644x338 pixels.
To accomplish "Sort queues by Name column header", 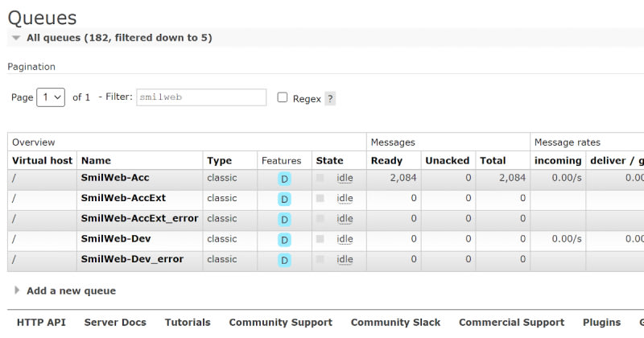I will [96, 161].
